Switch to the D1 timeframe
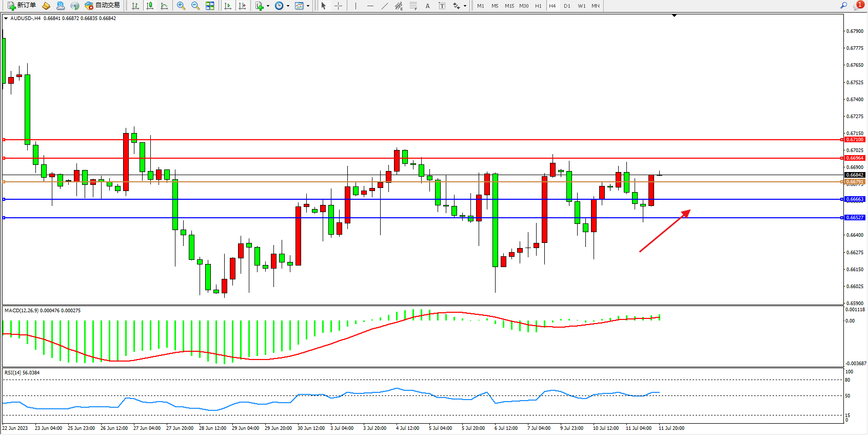The image size is (868, 435). click(567, 6)
